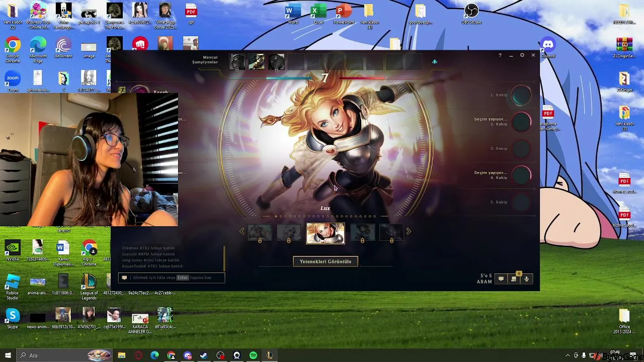Pick the third available bench champion
Screen dimensions: 644x362
(x=276, y=62)
